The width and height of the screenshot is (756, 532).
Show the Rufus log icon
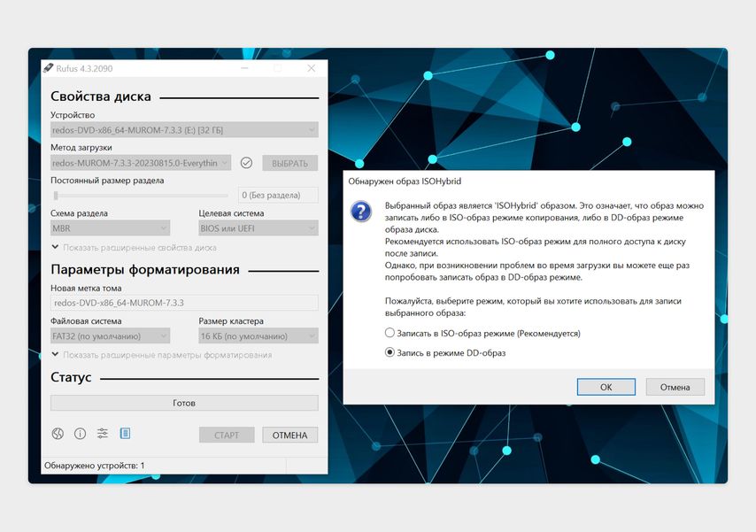click(125, 433)
